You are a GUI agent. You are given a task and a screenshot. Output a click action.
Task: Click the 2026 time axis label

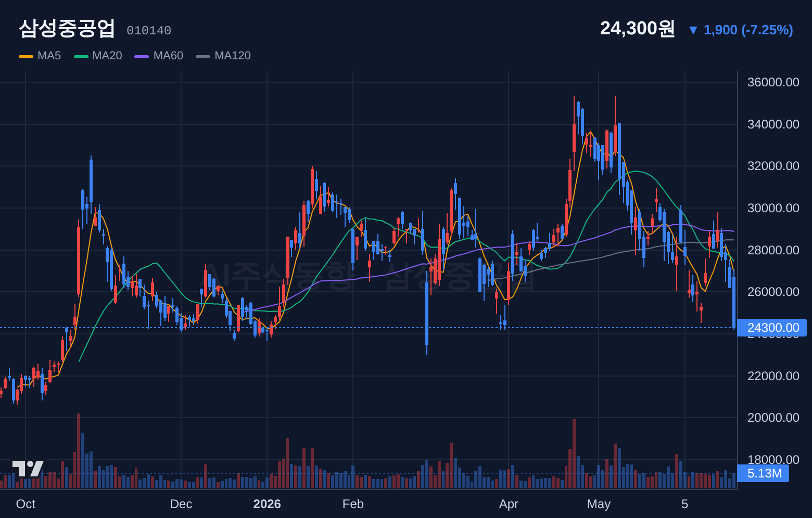267,504
